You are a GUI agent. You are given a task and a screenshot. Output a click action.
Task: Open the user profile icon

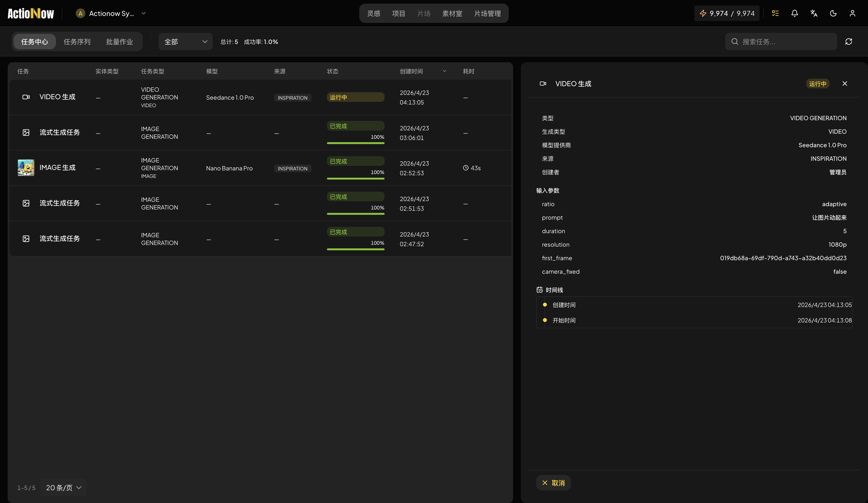pyautogui.click(x=853, y=13)
